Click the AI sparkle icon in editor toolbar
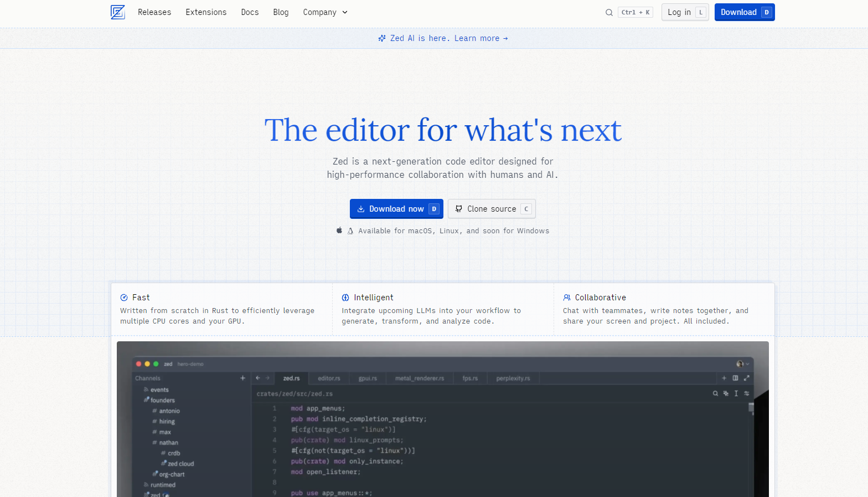The width and height of the screenshot is (868, 497). (x=726, y=393)
